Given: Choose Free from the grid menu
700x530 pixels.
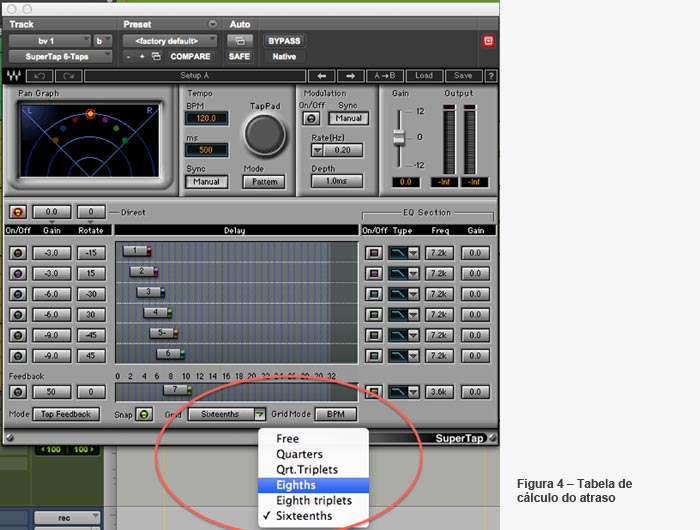Looking at the screenshot, I should click(x=313, y=438).
